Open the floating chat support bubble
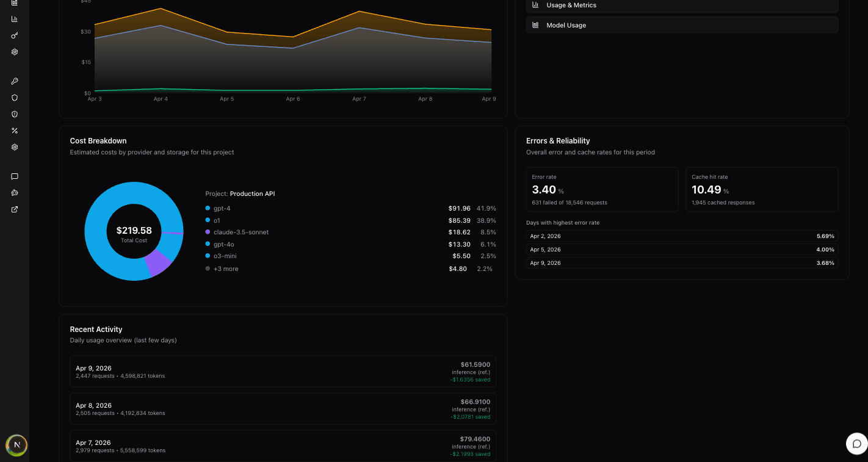This screenshot has height=462, width=868. 856,444
